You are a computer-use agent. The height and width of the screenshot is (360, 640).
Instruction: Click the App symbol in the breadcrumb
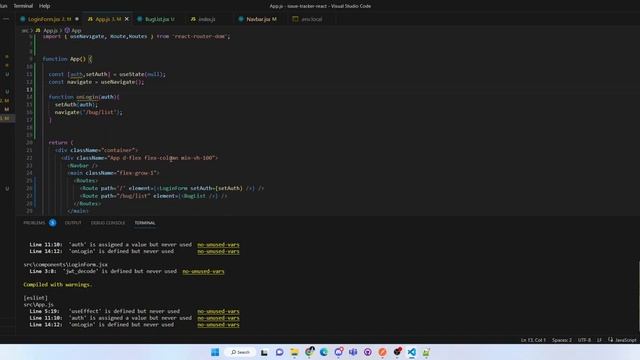pyautogui.click(x=76, y=30)
